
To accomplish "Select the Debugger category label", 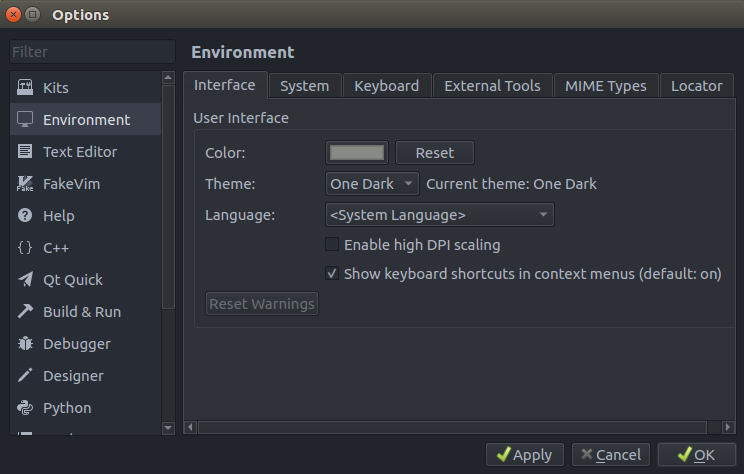I will coord(77,344).
